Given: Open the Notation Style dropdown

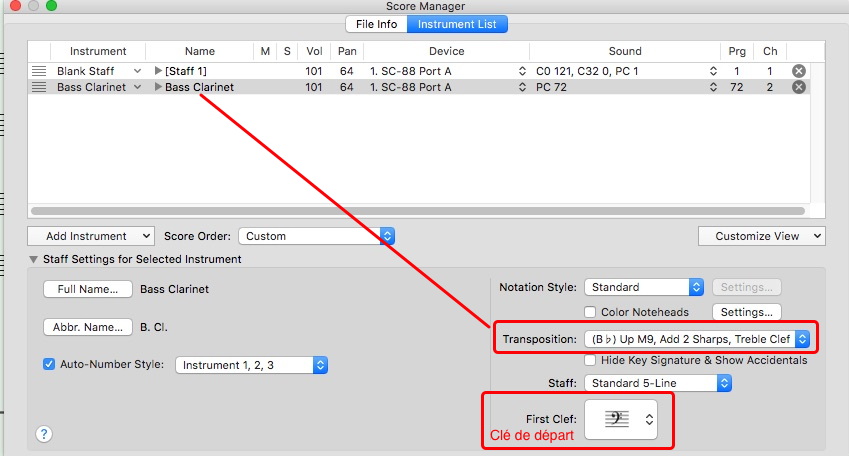Looking at the screenshot, I should 643,287.
